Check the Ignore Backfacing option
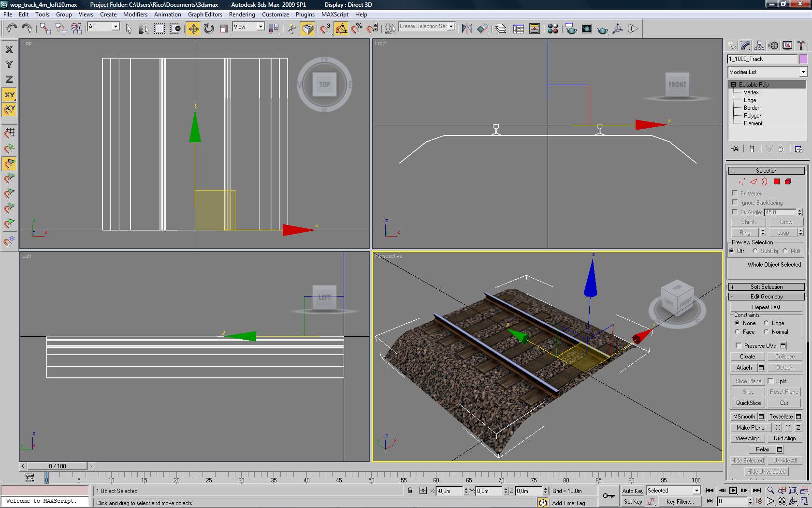 [x=735, y=203]
